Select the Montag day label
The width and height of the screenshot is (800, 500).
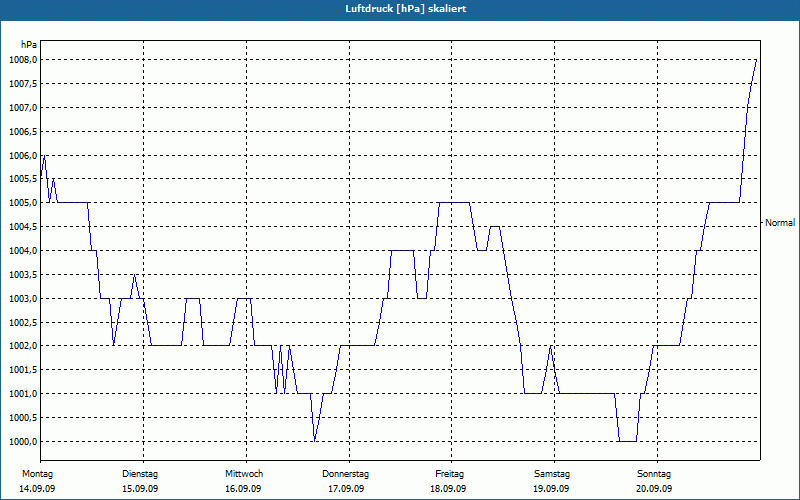(37, 474)
